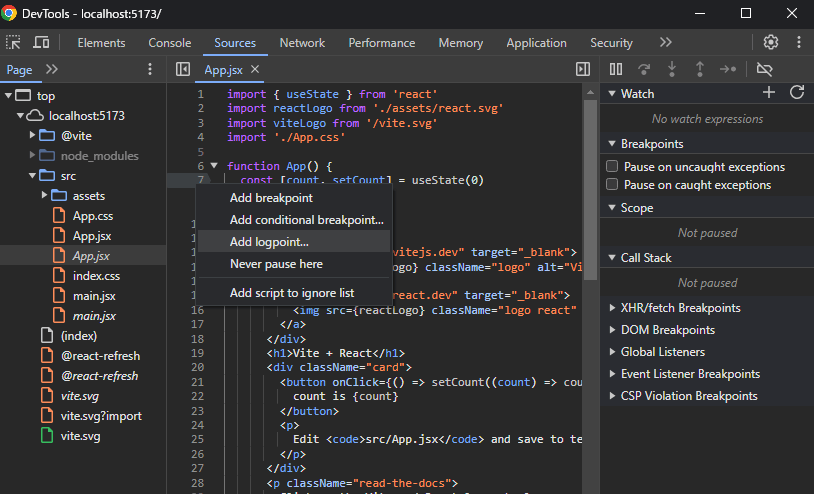Toggle the device toolbar icon
This screenshot has height=494, width=814.
coord(41,43)
